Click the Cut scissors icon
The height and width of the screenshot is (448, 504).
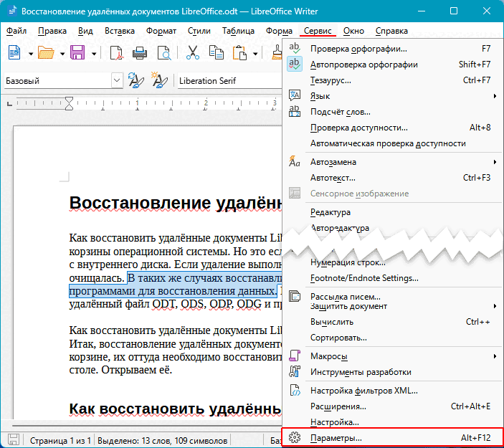[x=193, y=53]
